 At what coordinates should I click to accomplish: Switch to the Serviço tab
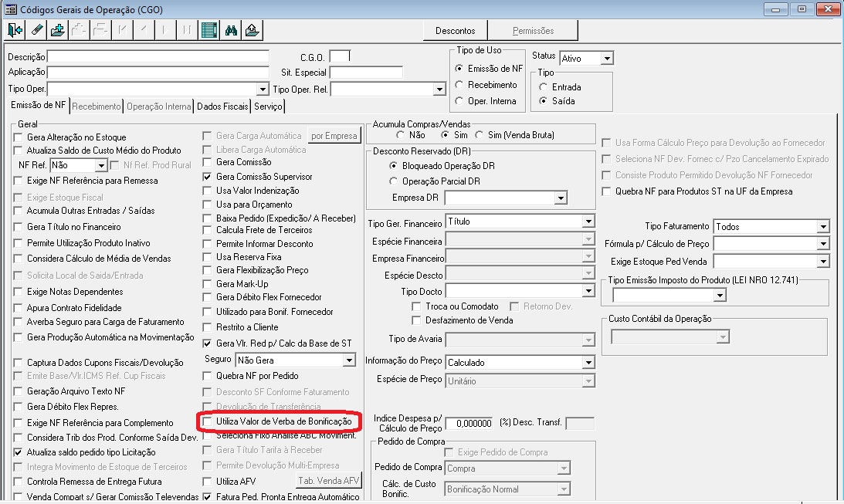[x=268, y=107]
